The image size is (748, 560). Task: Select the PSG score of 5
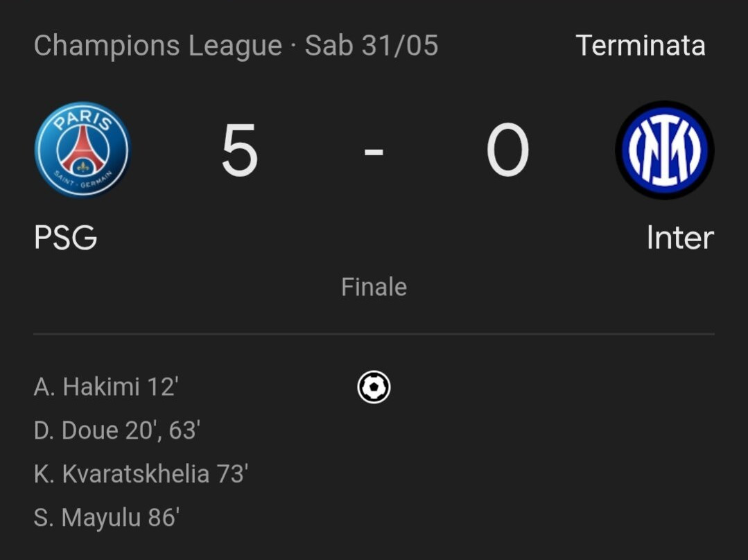[x=239, y=150]
